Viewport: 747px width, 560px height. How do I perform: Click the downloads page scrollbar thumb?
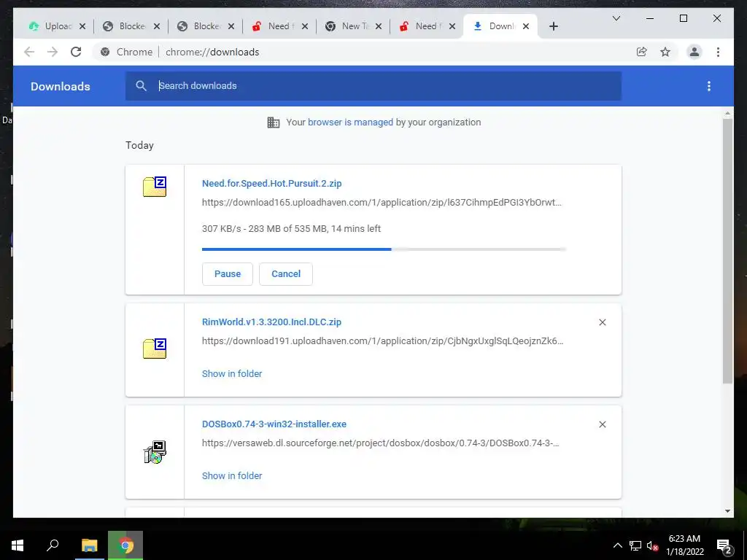[727, 251]
